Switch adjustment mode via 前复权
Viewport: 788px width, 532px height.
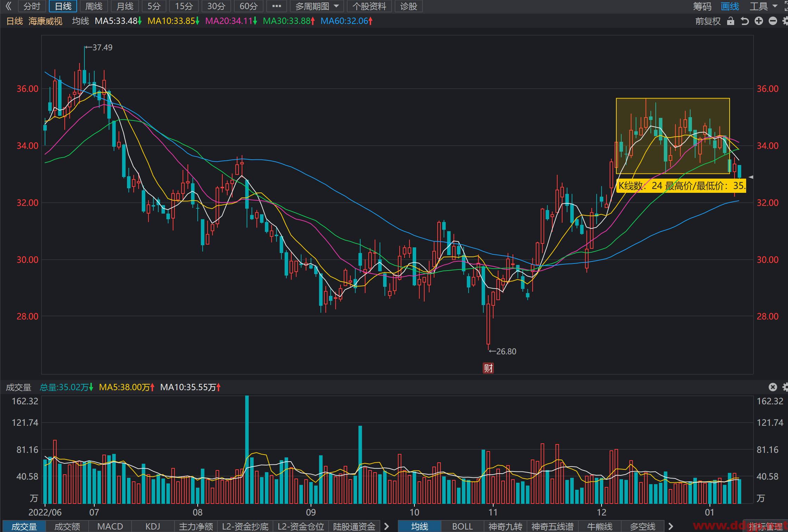(x=708, y=21)
